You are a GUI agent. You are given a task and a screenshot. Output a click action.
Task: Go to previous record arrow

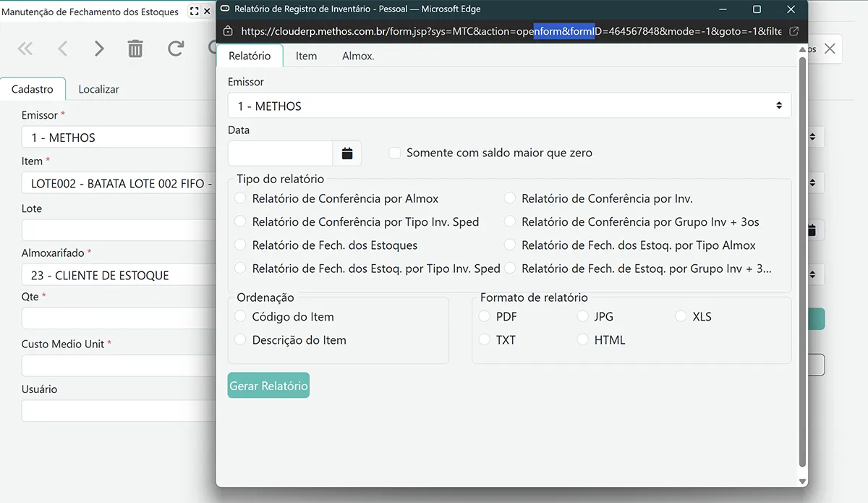pos(62,48)
